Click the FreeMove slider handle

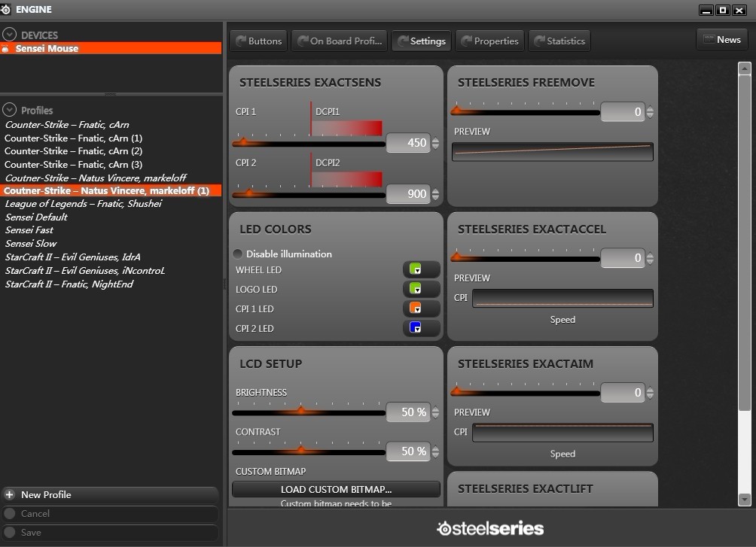pyautogui.click(x=456, y=111)
